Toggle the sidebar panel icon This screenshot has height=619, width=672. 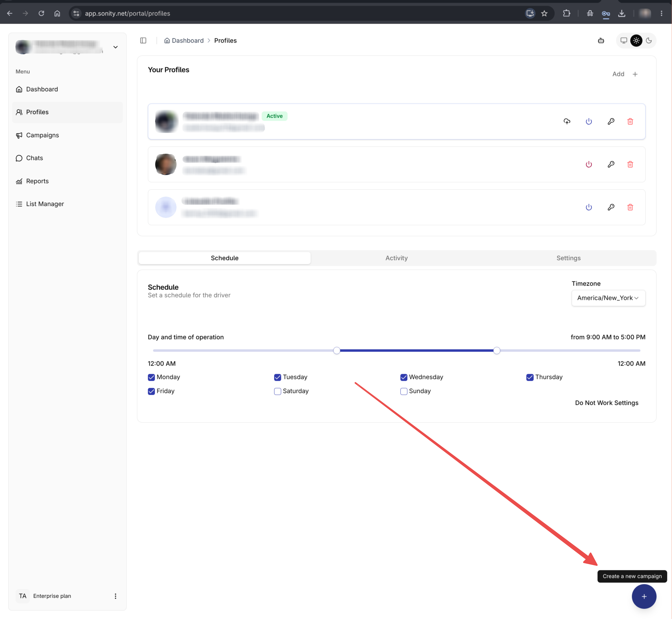click(x=143, y=40)
